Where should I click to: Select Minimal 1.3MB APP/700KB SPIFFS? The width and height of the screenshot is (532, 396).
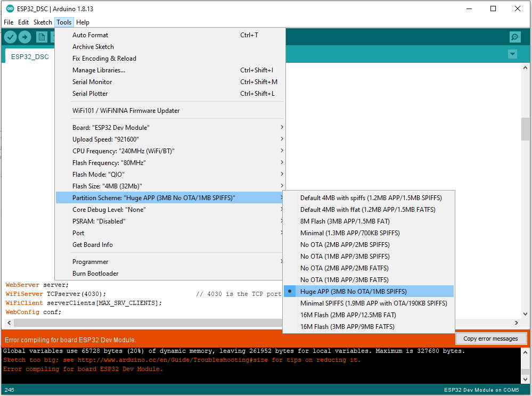(369, 233)
